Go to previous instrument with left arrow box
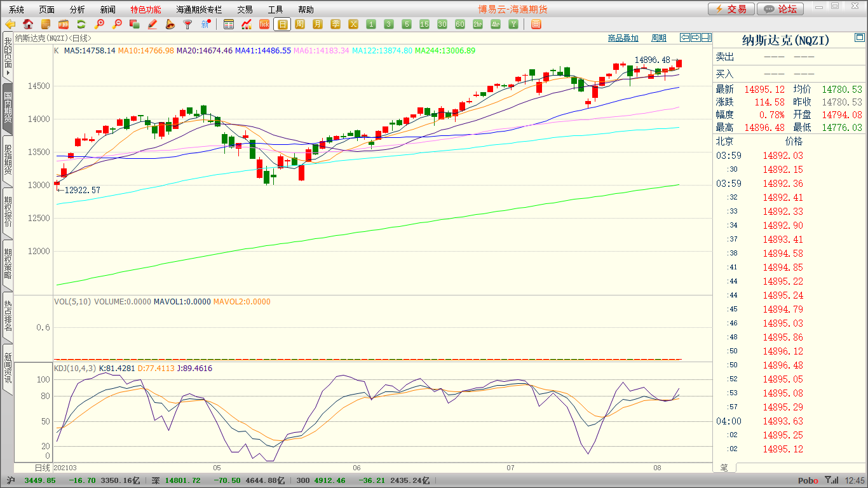Viewport: 868px width, 488px height. point(685,37)
